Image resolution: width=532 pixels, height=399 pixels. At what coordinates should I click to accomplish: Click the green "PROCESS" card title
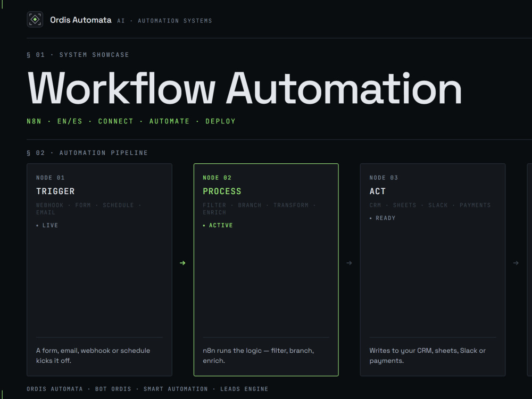click(x=222, y=192)
